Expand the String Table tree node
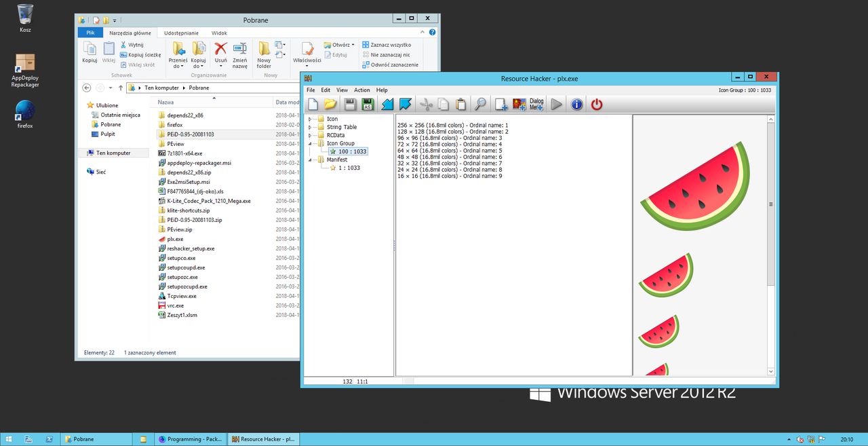868x446 pixels. pos(310,127)
